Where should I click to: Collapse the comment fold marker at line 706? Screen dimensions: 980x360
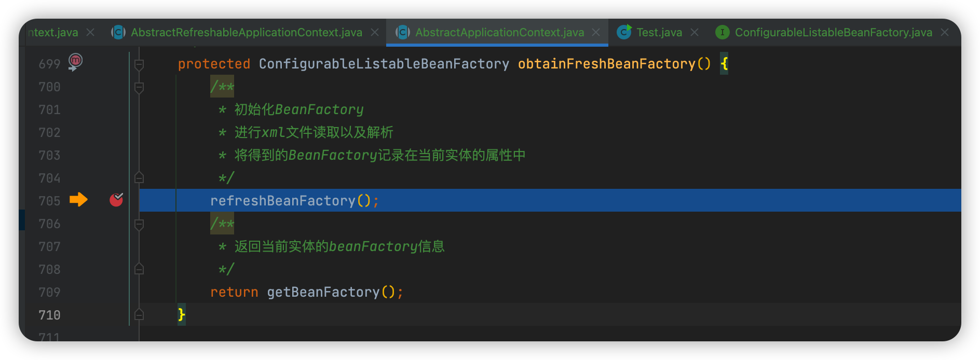(x=139, y=224)
